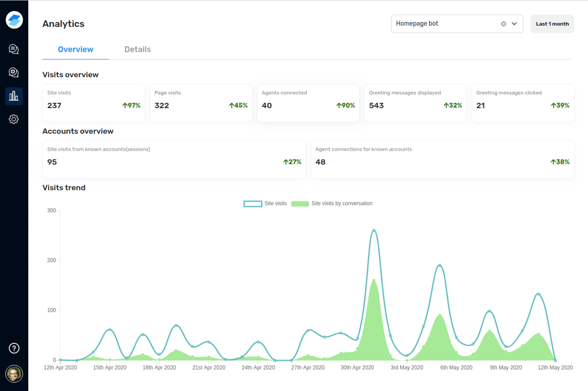
Task: Click Agent connections for known accounts card
Action: [443, 160]
